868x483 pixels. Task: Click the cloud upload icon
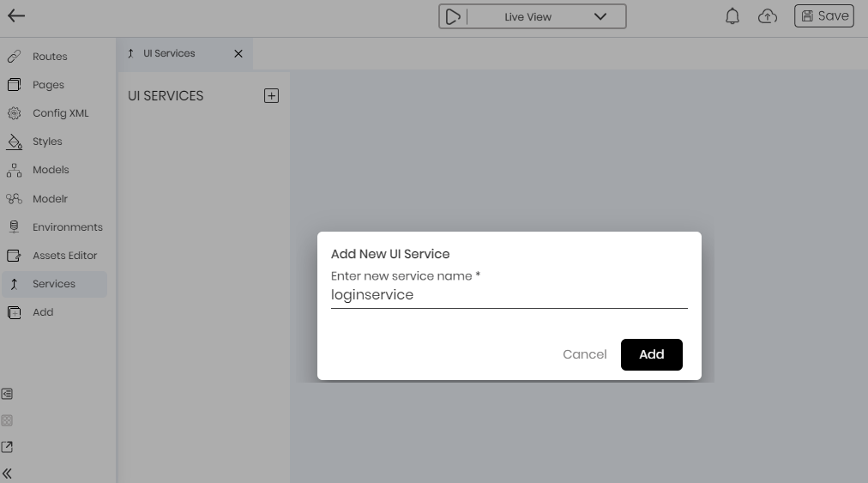(x=768, y=16)
